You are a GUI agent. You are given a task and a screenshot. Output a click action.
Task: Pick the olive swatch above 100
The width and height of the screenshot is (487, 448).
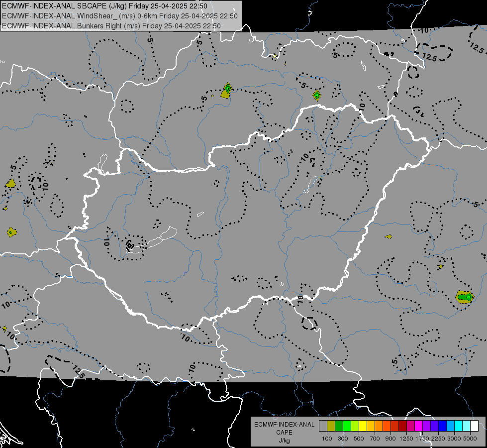click(331, 426)
